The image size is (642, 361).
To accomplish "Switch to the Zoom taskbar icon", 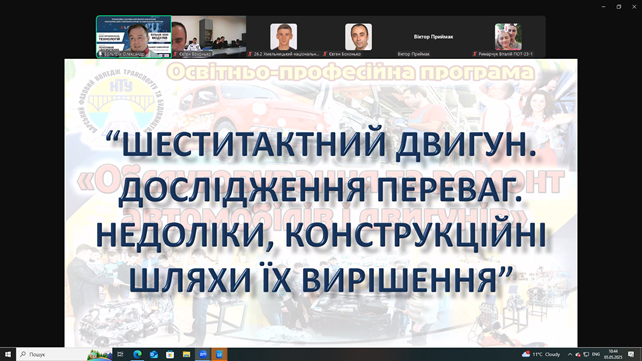I will (203, 354).
